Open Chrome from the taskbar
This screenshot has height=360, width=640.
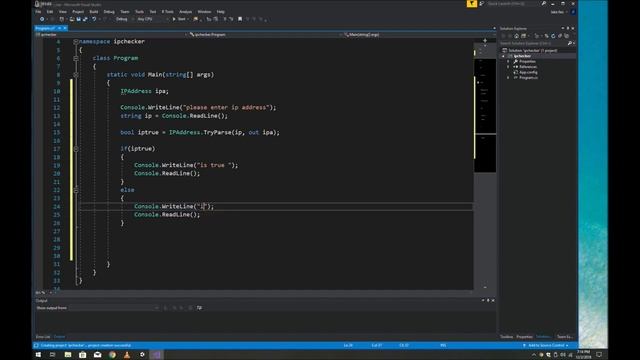pos(112,355)
